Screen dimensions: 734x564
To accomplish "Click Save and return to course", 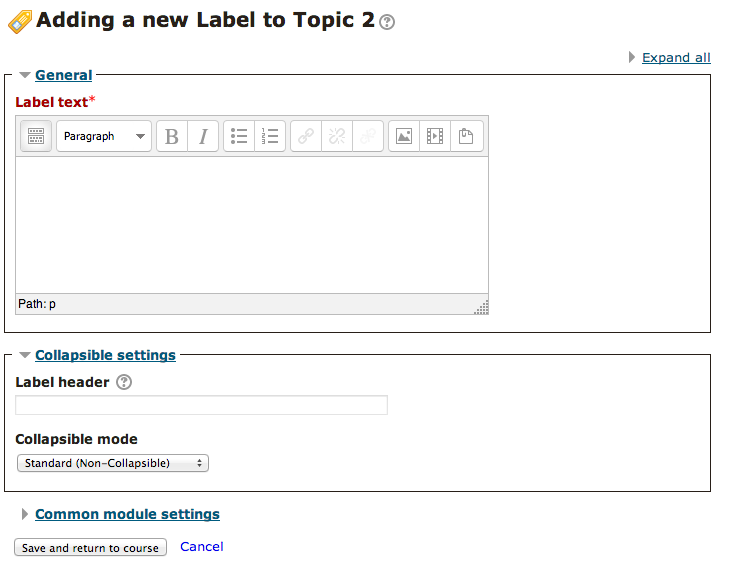I will 90,547.
